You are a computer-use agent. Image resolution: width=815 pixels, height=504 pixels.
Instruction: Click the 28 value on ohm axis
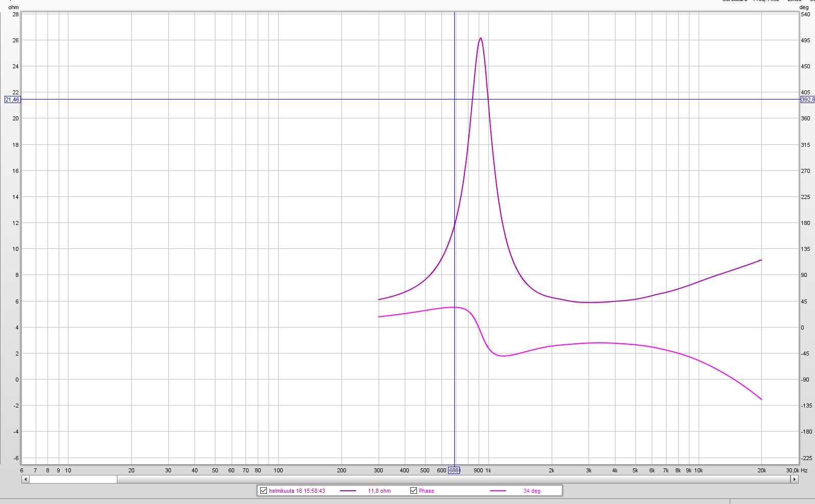click(15, 14)
